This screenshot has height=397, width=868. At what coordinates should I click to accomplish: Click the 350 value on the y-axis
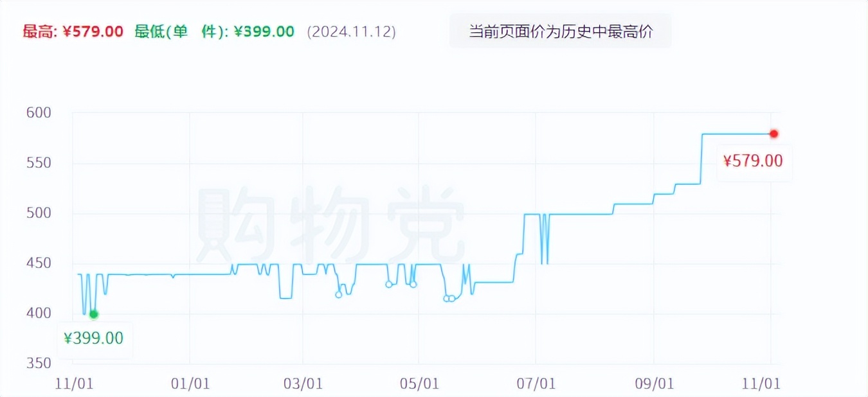click(40, 364)
